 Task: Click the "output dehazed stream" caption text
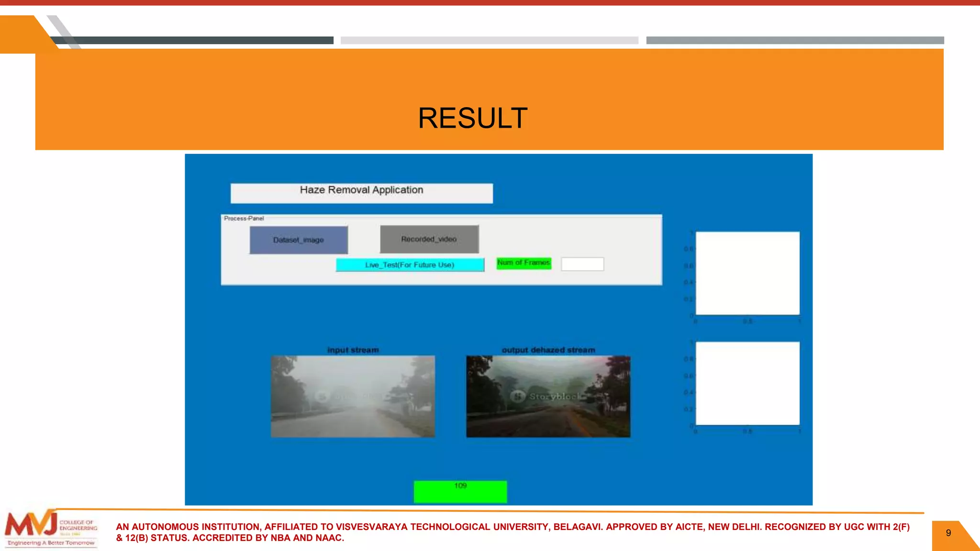[x=548, y=350]
